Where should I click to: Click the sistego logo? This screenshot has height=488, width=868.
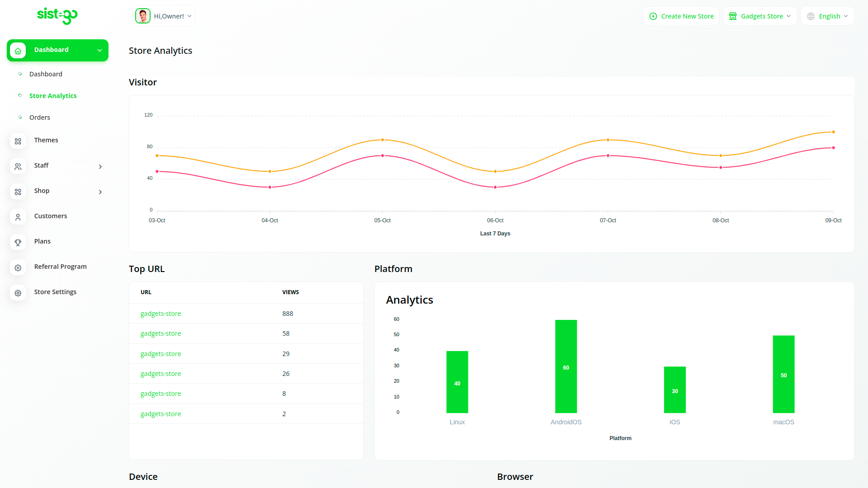click(x=57, y=16)
